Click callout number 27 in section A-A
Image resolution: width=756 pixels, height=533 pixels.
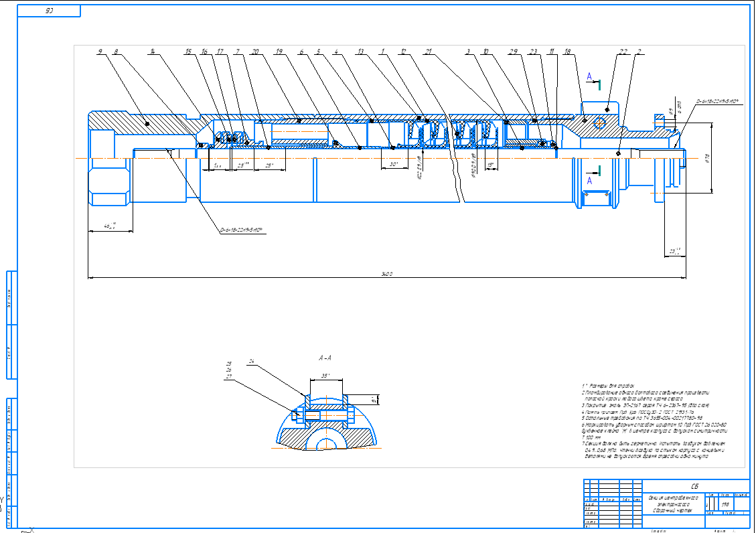coord(229,377)
